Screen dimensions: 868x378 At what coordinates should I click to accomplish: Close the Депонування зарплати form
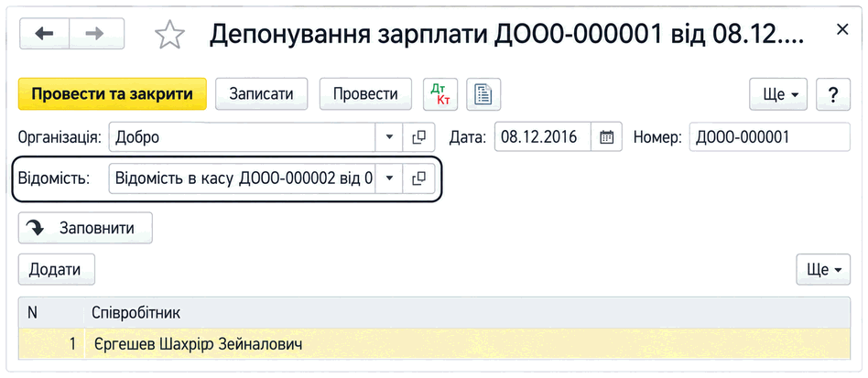point(842,30)
